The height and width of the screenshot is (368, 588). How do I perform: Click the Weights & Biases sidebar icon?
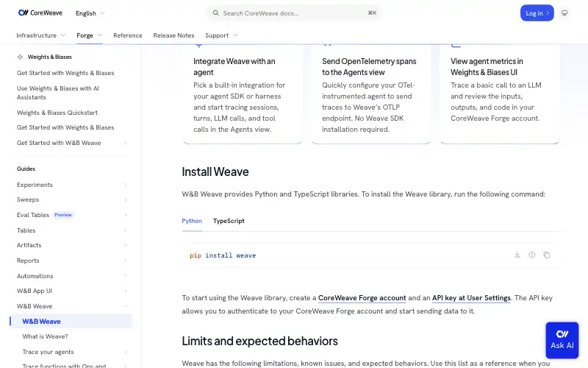pyautogui.click(x=20, y=57)
